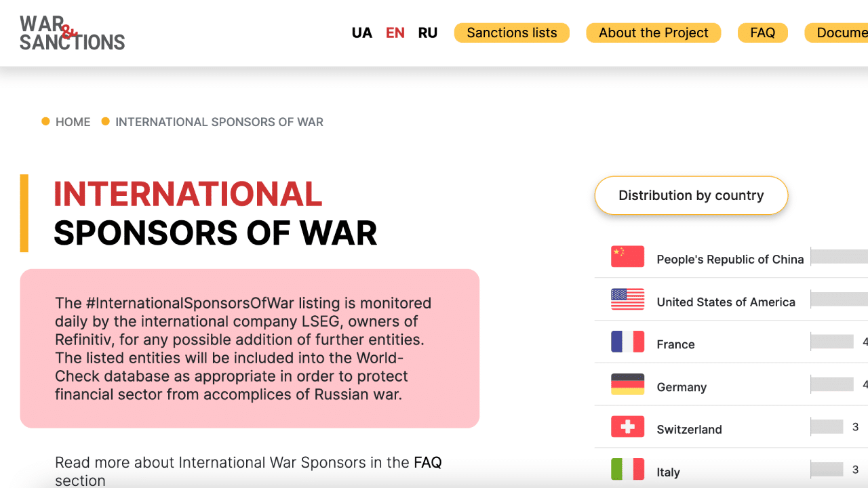868x488 pixels.
Task: Switch language to RU
Action: click(427, 33)
